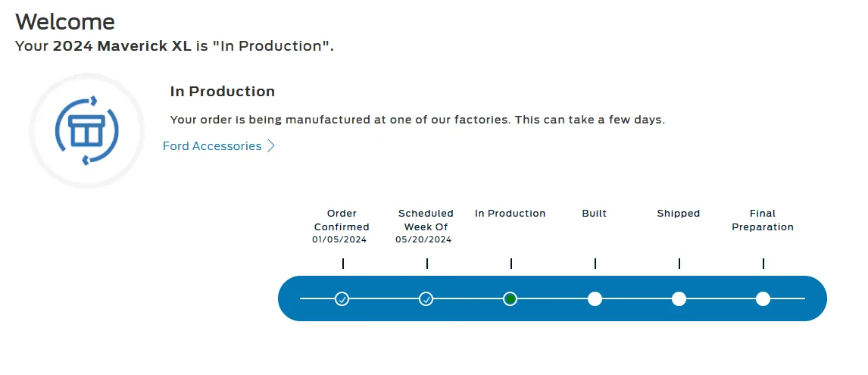Click the In Production heading

click(223, 92)
